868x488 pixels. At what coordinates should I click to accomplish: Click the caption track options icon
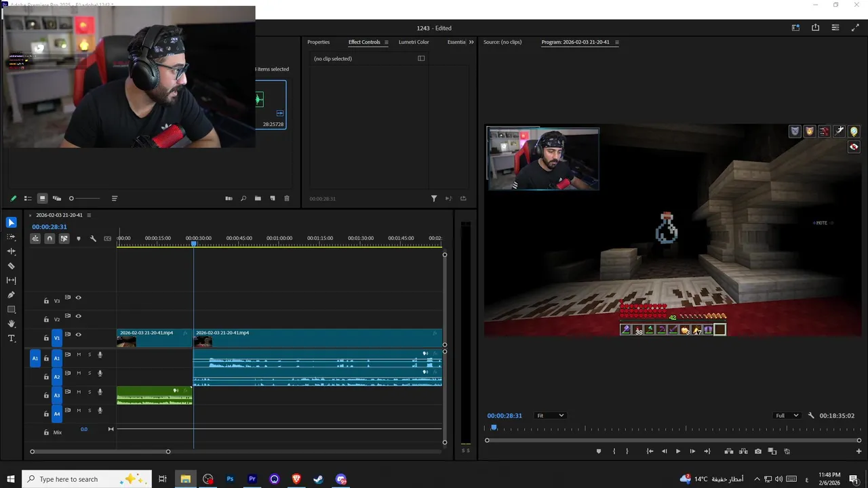[x=107, y=239]
